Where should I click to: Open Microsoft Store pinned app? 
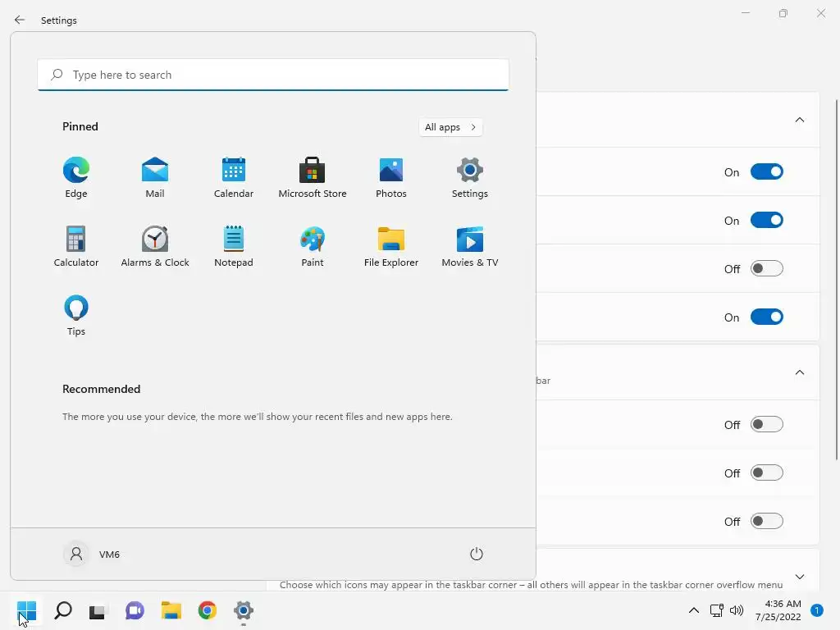(x=313, y=178)
